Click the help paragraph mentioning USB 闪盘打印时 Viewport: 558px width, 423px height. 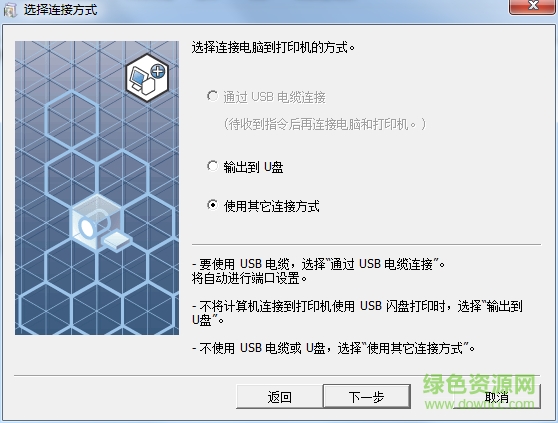[357, 313]
